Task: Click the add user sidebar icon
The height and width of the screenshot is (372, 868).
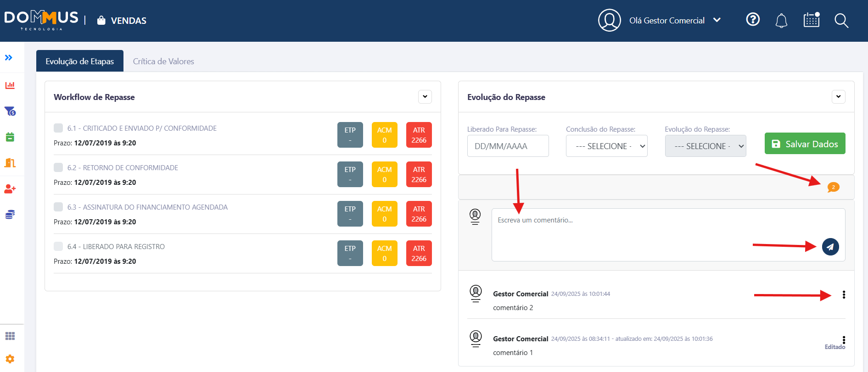Action: (10, 189)
